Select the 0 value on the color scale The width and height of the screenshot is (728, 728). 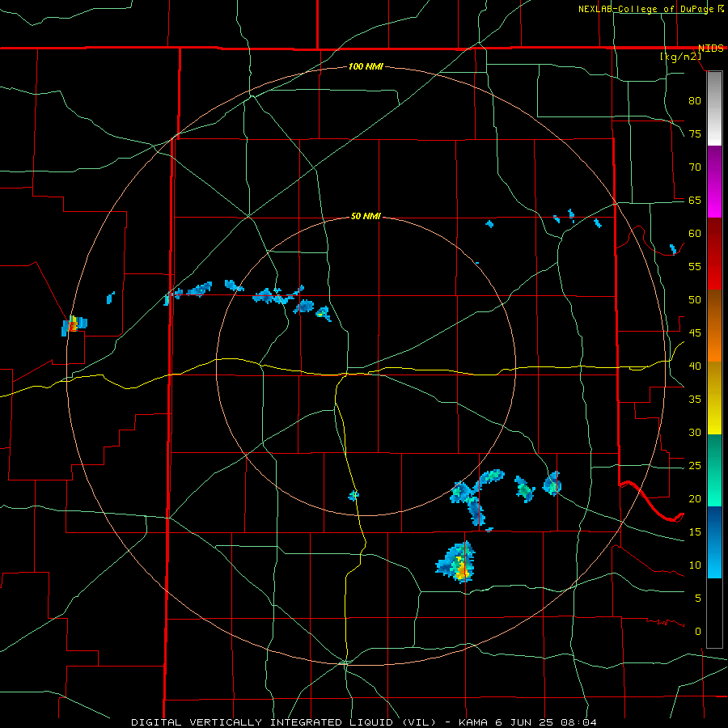[698, 632]
